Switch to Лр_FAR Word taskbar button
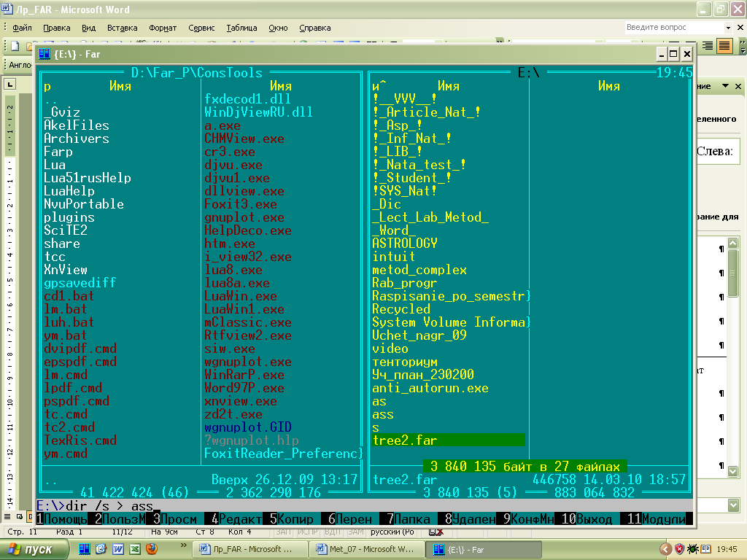747x560 pixels. [250, 550]
